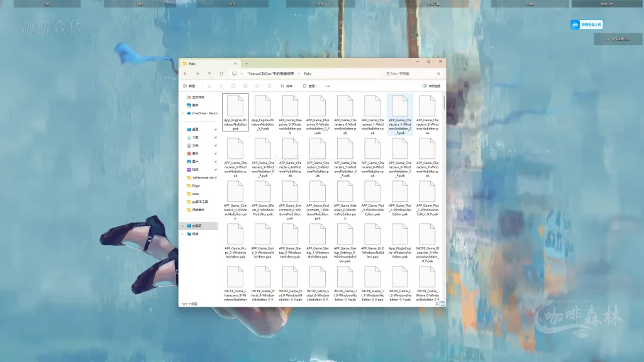Click the New button in the toolbar
Image resolution: width=644 pixels, height=362 pixels.
pos(190,85)
